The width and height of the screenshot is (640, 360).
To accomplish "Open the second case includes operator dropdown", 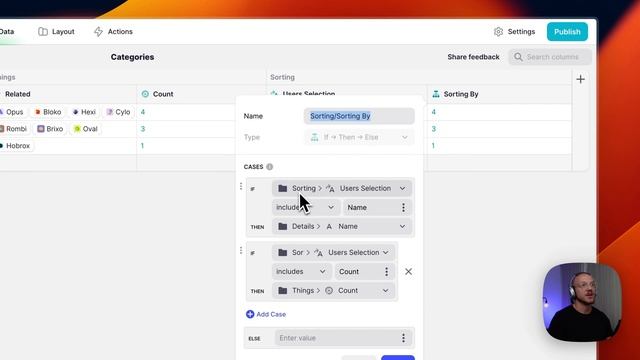I will click(301, 271).
